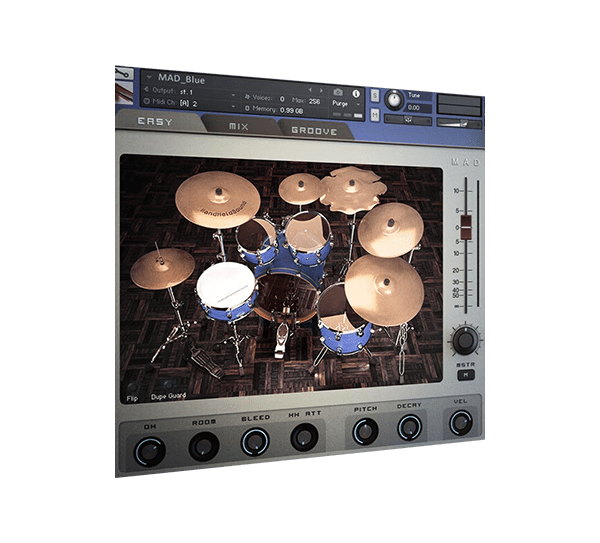
Task: Click the header volume slider
Action: tap(459, 123)
